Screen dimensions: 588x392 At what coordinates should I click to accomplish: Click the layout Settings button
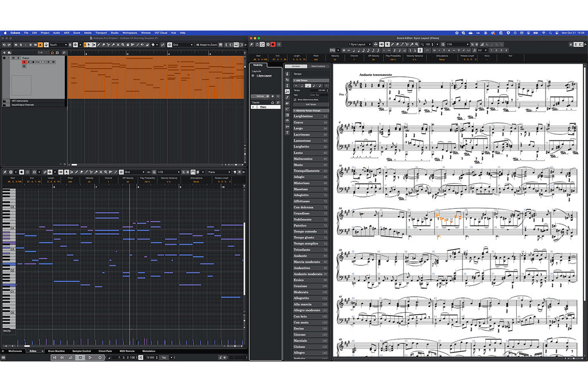(260, 96)
